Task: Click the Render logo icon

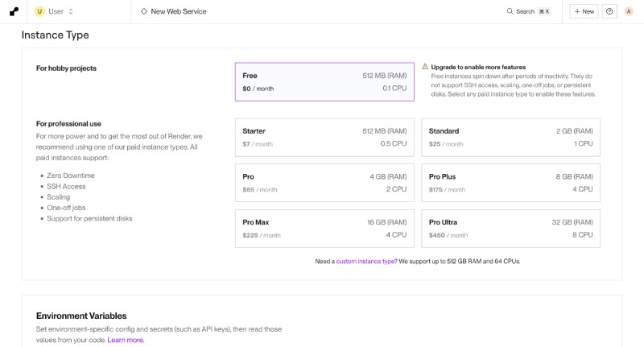Action: tap(14, 11)
